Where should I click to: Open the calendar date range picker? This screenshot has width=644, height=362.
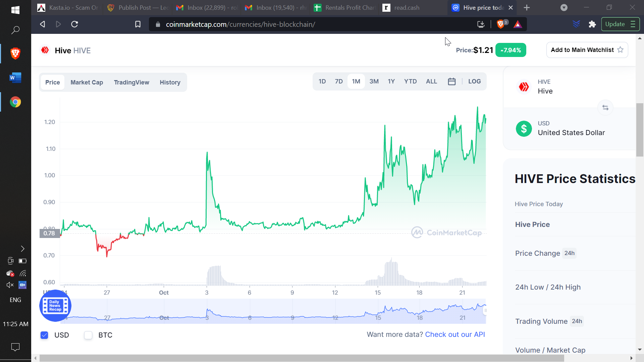click(452, 81)
